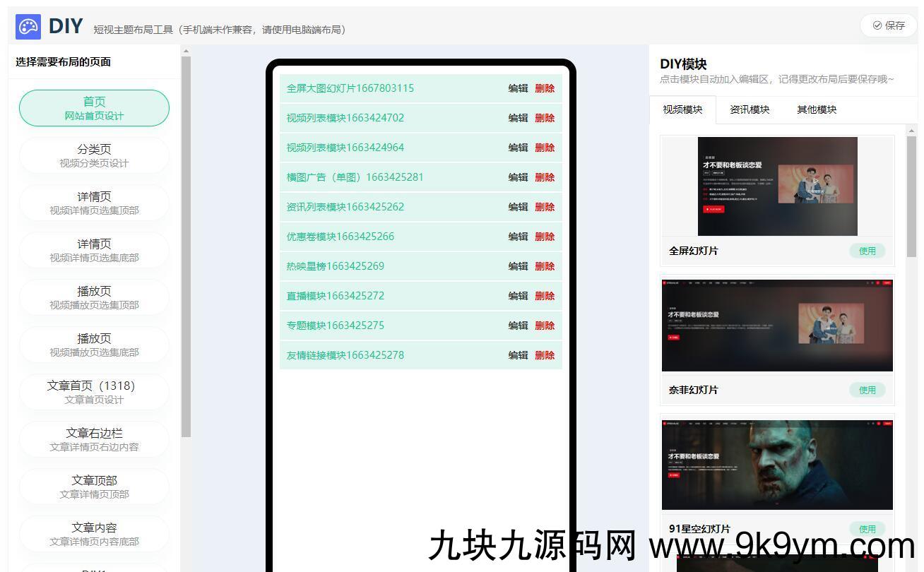Click text 友情链接模块1663425278
Viewport: 924px width, 572px height.
coord(345,355)
